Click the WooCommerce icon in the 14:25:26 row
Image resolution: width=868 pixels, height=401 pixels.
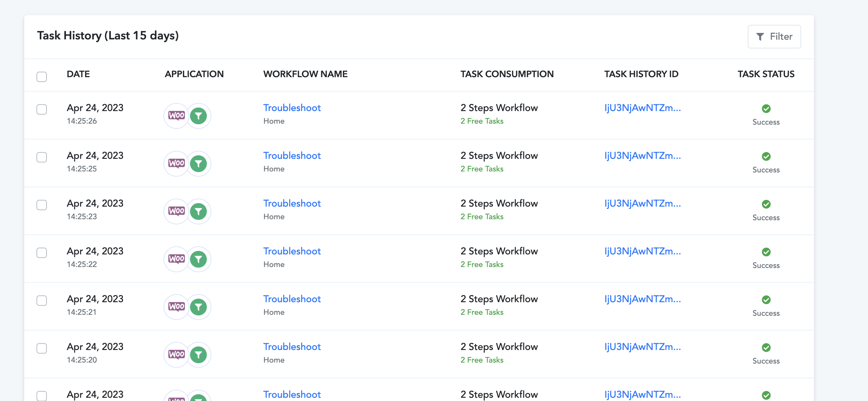point(176,116)
